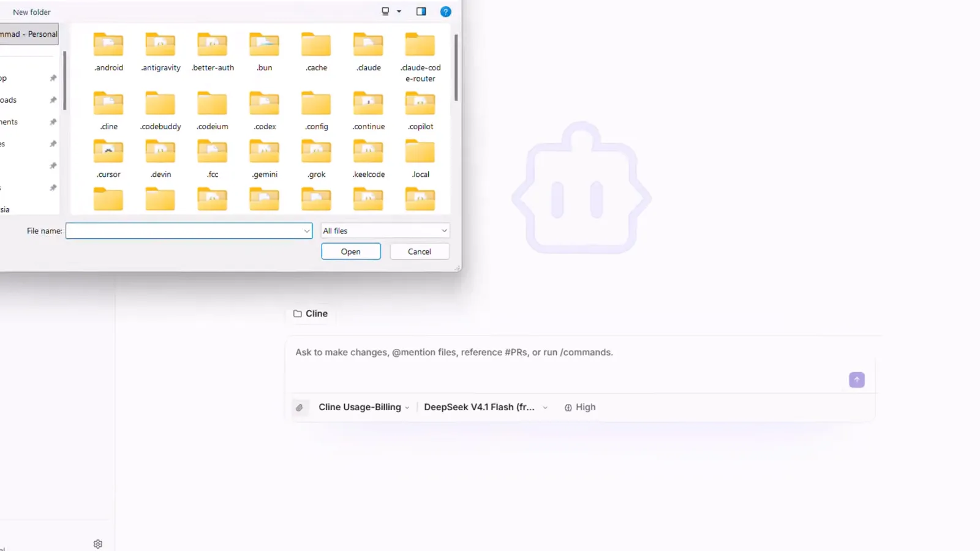Click the New folder button
The height and width of the screenshot is (551, 980).
click(32, 12)
